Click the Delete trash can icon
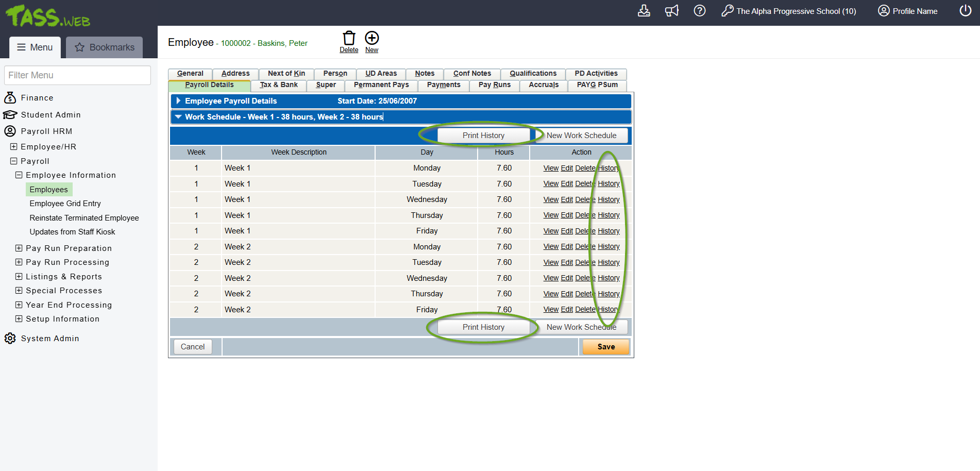The height and width of the screenshot is (471, 980). (x=349, y=39)
